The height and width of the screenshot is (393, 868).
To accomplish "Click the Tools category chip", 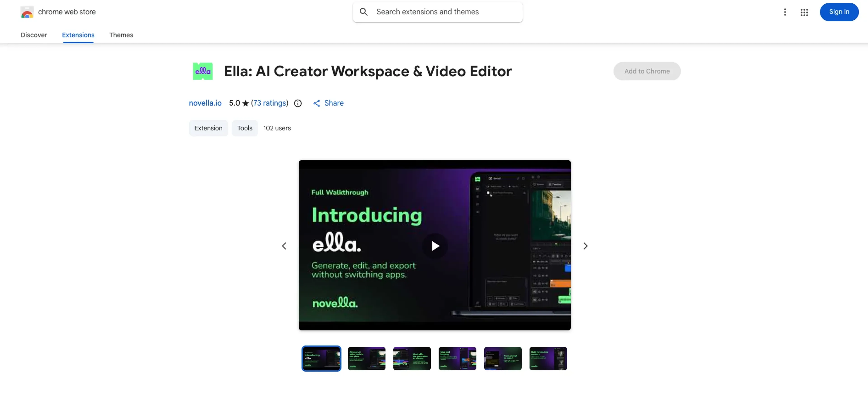I will click(245, 128).
